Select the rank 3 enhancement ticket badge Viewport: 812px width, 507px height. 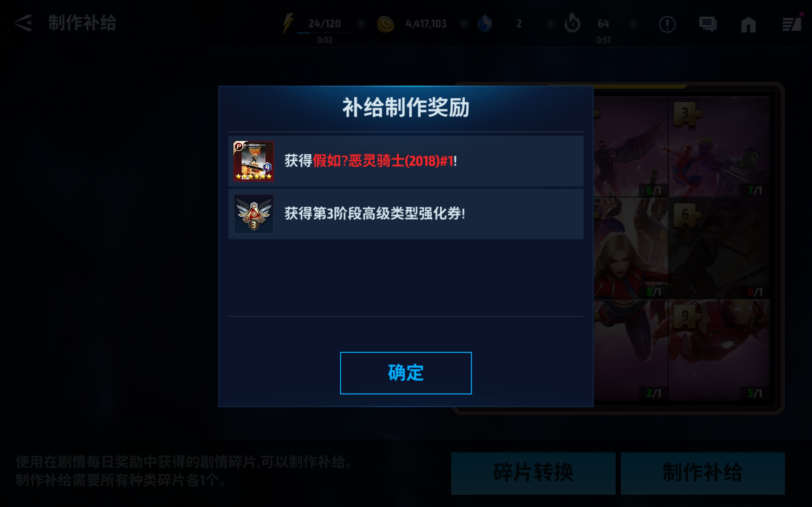(x=254, y=214)
